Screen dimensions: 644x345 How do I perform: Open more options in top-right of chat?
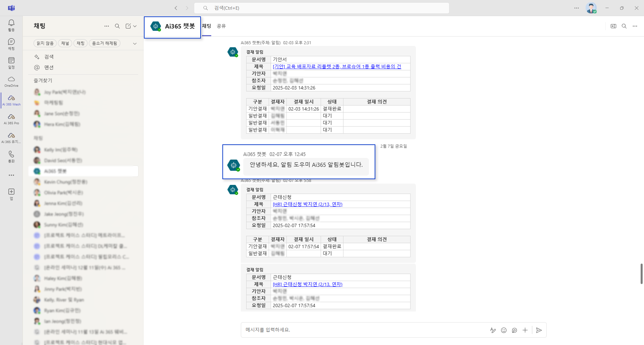635,26
